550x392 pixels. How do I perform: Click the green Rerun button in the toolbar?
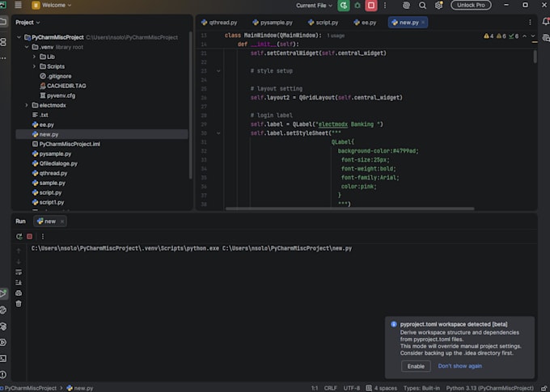coord(344,6)
